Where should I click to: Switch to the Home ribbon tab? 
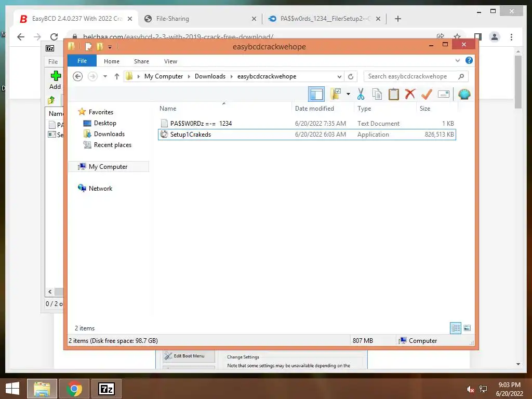point(112,61)
